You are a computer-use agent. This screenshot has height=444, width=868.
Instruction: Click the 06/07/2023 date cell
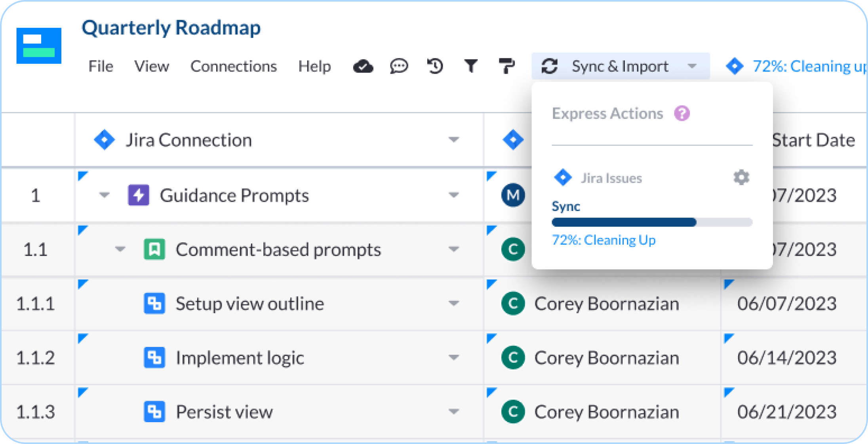point(787,304)
